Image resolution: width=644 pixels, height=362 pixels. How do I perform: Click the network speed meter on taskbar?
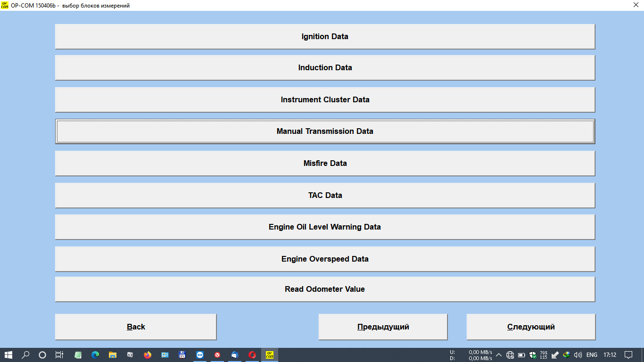(471, 355)
